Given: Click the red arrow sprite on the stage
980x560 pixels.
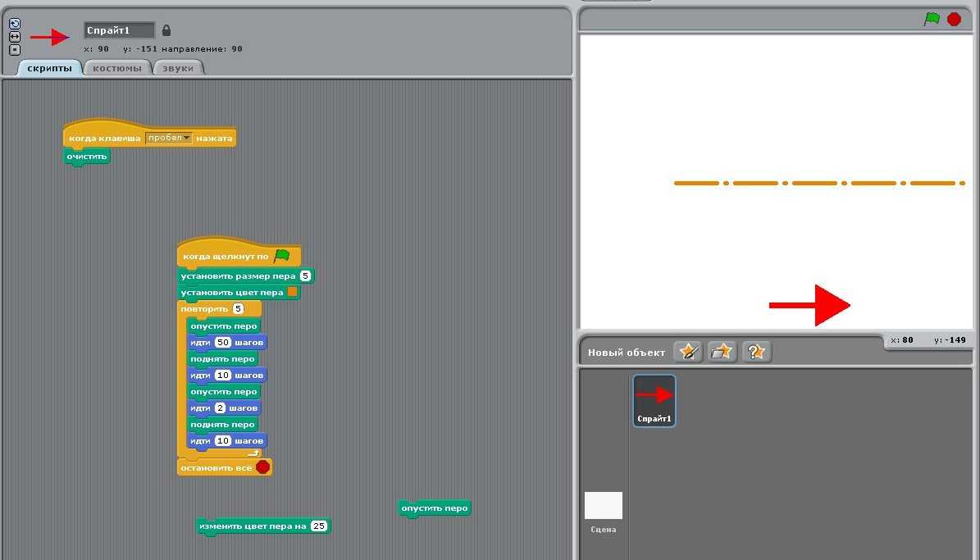Looking at the screenshot, I should pyautogui.click(x=809, y=305).
